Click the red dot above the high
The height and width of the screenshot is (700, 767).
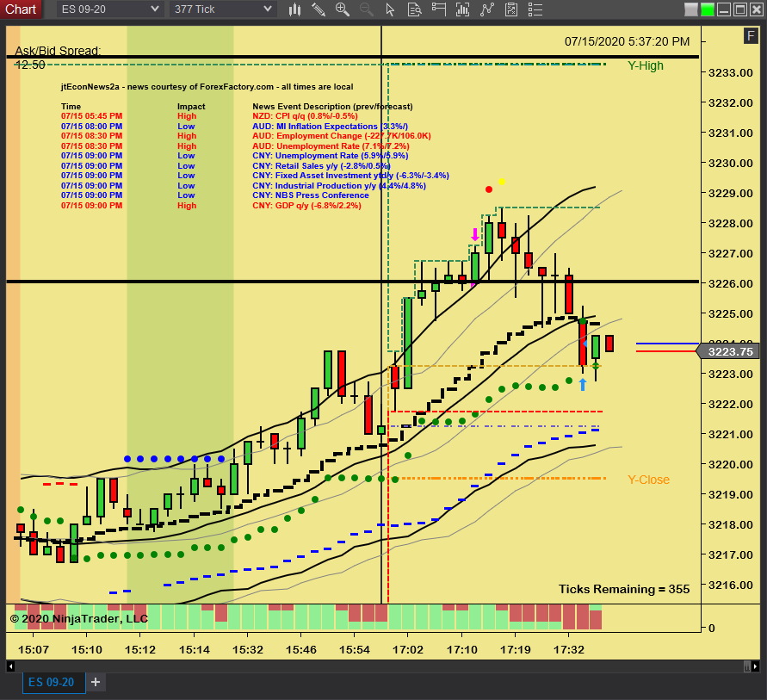[x=489, y=189]
